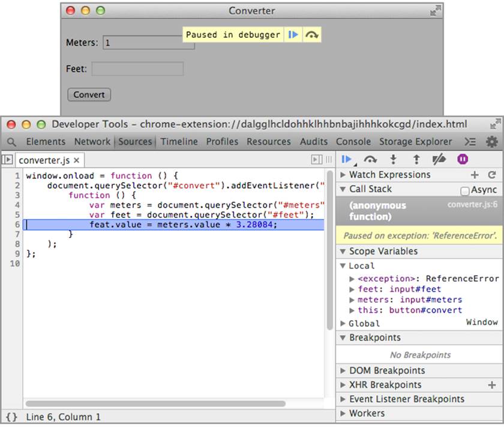Expand DOM Breakpoints section
The image size is (504, 427).
[343, 371]
